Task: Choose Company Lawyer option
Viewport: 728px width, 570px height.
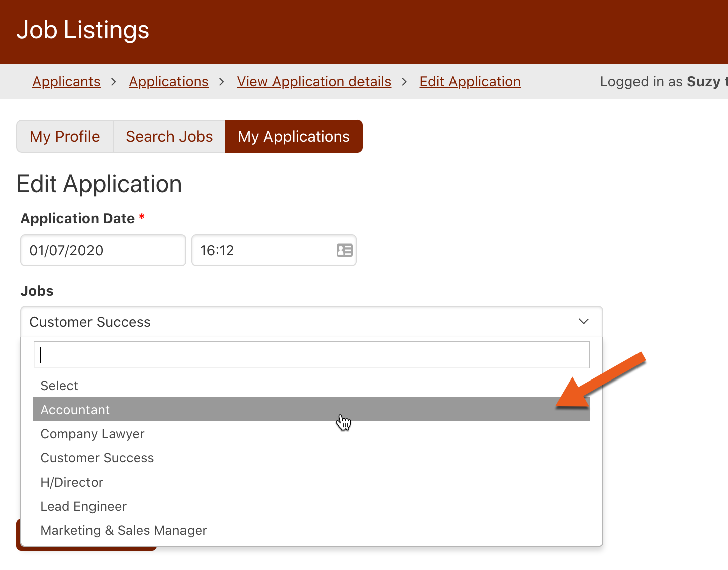Action: pyautogui.click(x=93, y=434)
